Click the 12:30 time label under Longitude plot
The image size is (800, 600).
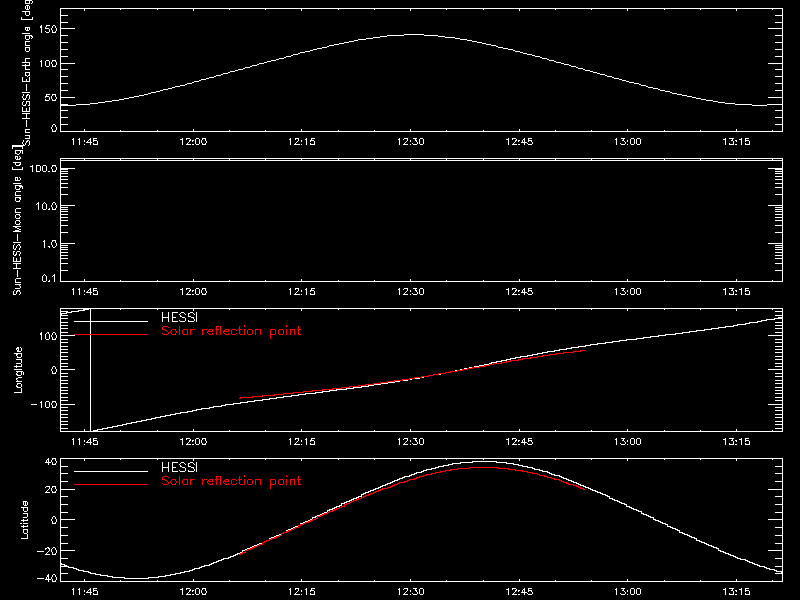[x=410, y=442]
